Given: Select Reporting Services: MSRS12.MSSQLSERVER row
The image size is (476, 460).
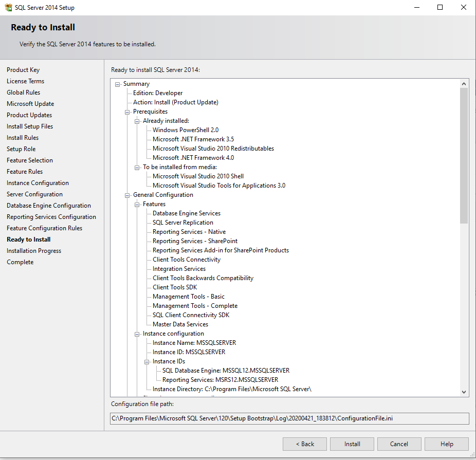Looking at the screenshot, I should 220,380.
